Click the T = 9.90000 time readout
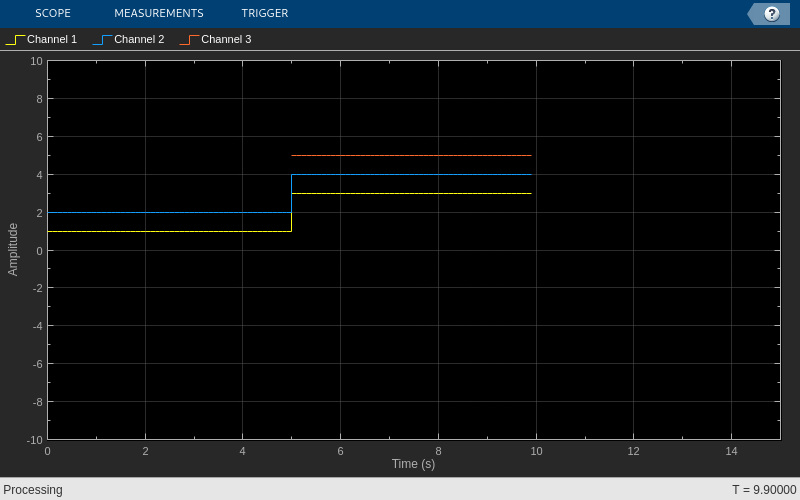Viewport: 800px width, 500px height. 764,490
